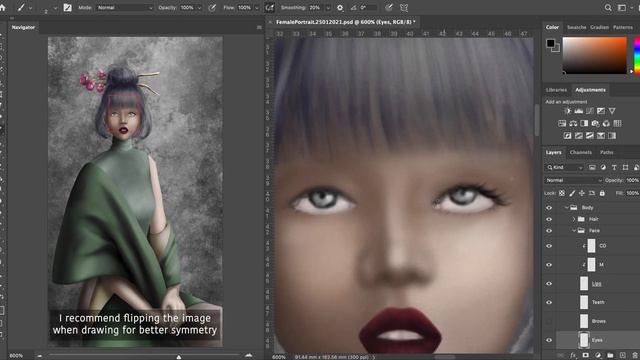Screen dimensions: 640x360
Task: Add a Curves adjustment
Action: pos(589,111)
